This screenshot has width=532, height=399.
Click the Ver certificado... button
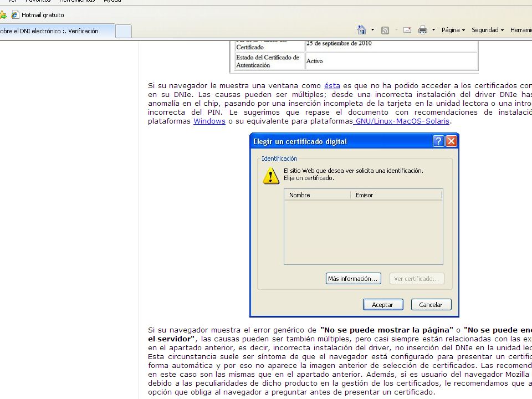tap(417, 279)
